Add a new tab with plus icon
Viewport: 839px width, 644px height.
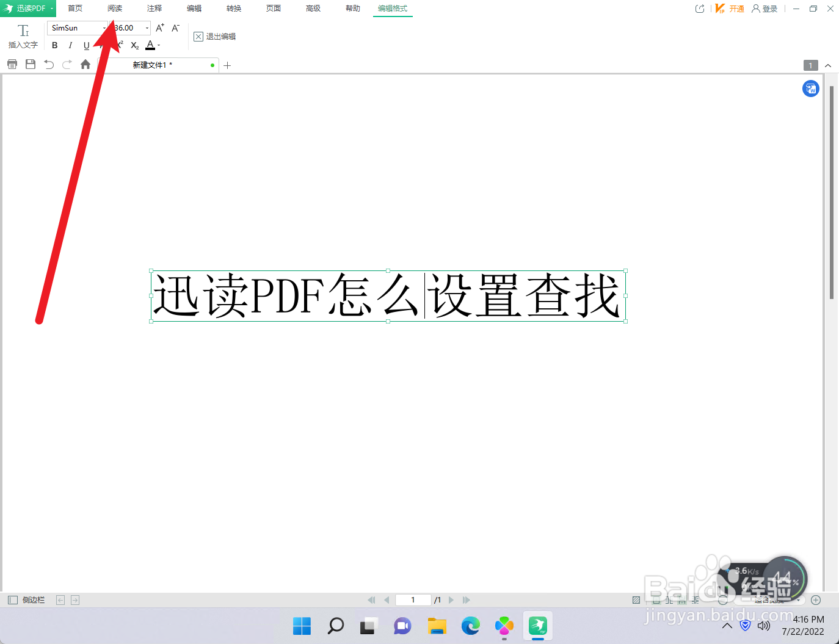tap(227, 65)
